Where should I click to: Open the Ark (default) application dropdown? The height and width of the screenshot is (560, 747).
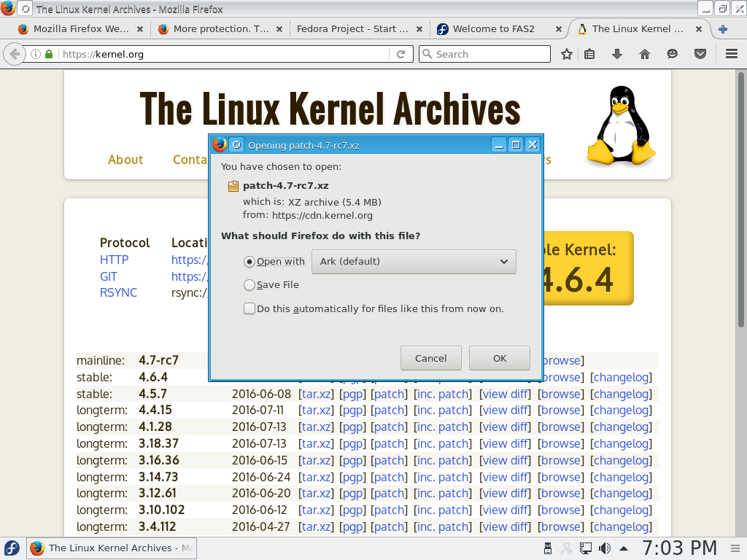414,262
